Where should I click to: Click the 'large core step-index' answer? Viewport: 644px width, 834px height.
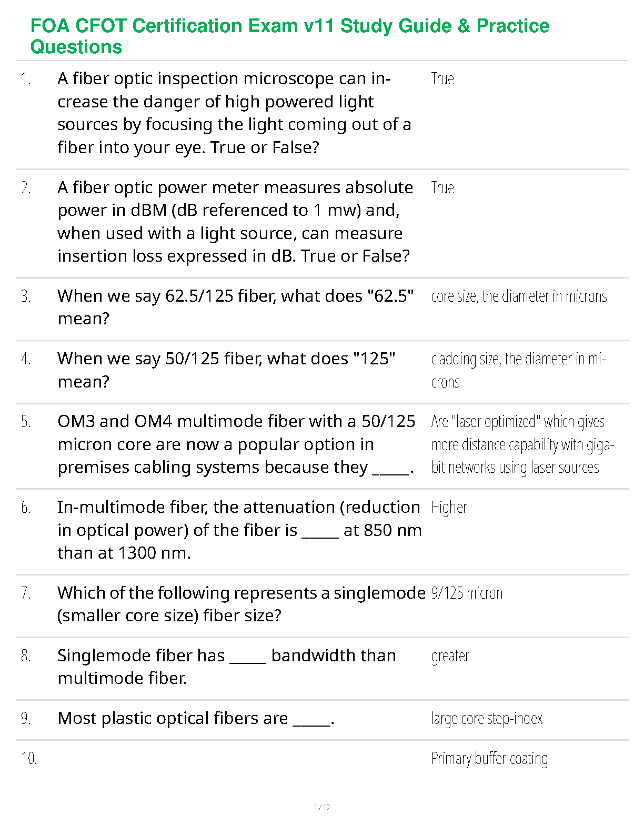[x=487, y=719]
